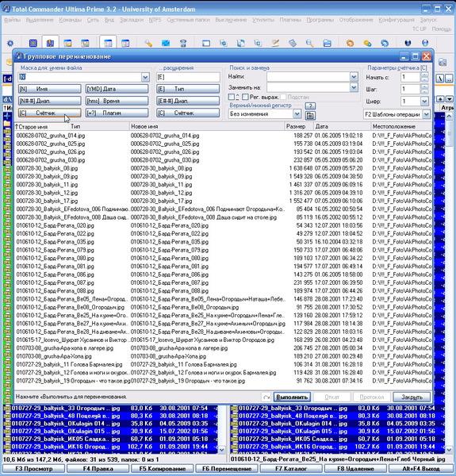
Task: Click the light blue globe toolbar icon
Action: [x=425, y=43]
